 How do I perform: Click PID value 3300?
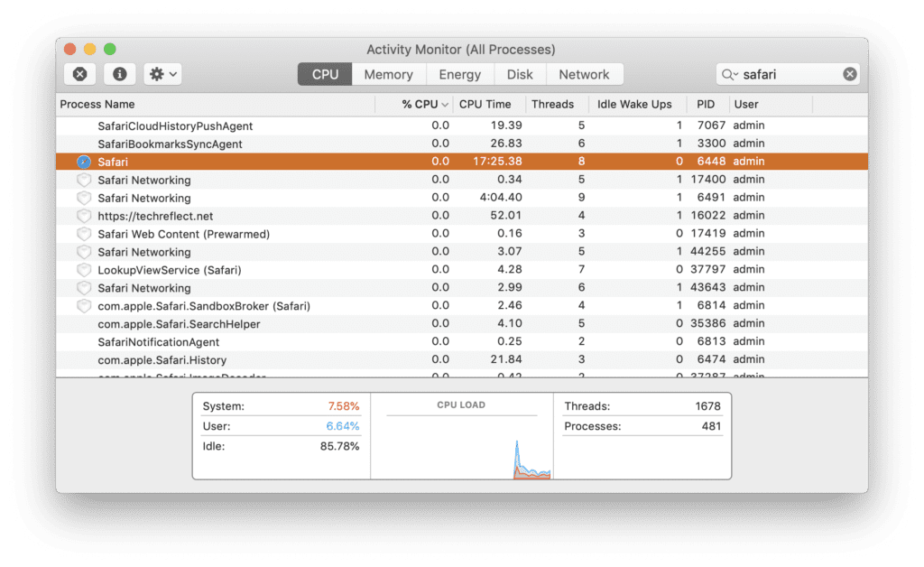point(711,144)
